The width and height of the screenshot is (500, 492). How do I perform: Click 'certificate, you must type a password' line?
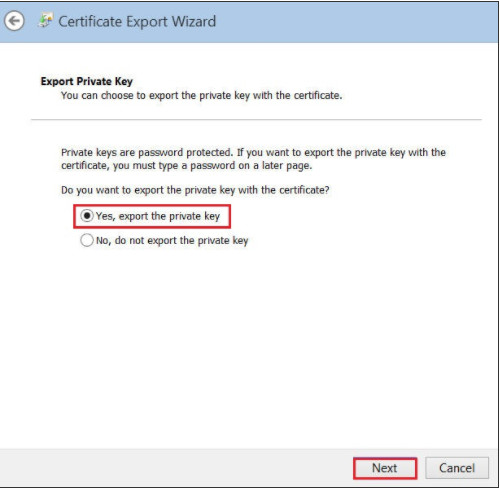coord(187,166)
